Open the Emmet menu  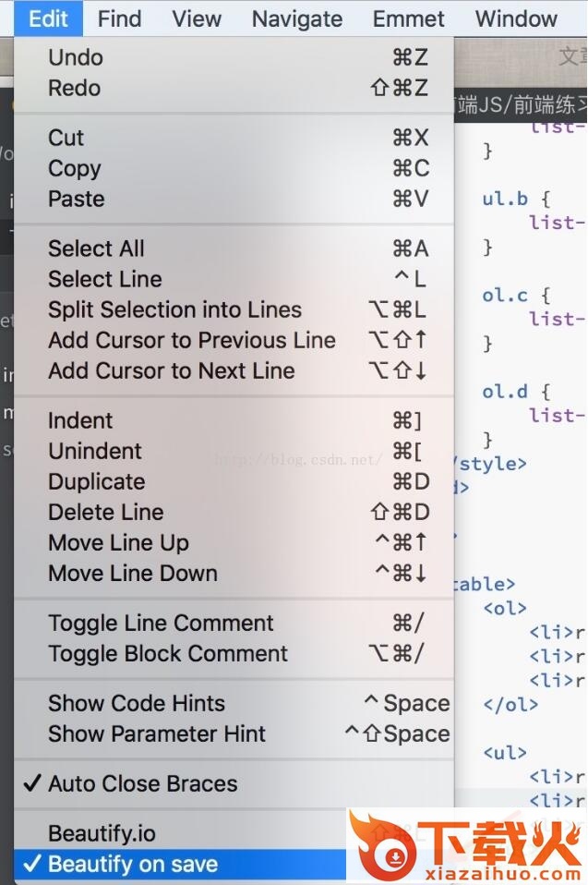click(x=408, y=18)
